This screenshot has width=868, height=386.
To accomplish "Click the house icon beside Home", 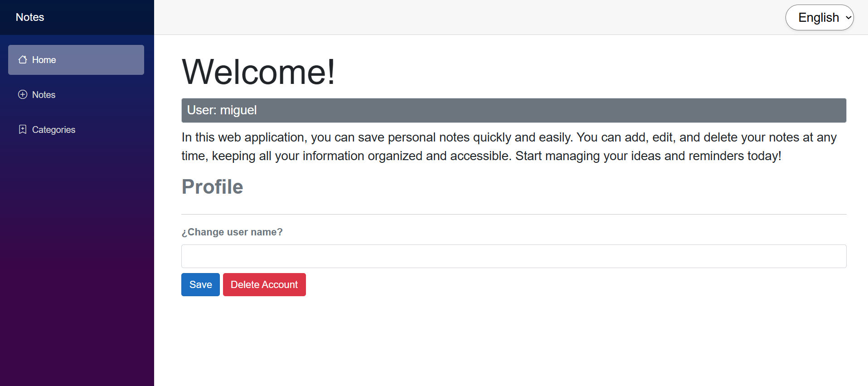I will click(23, 60).
